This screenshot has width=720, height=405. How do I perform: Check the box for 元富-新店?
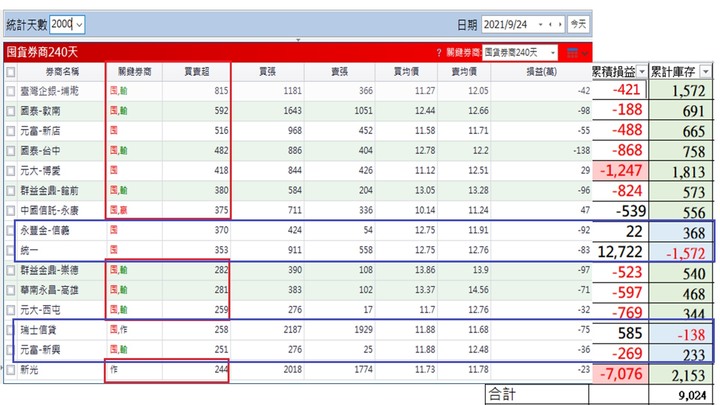(11, 131)
